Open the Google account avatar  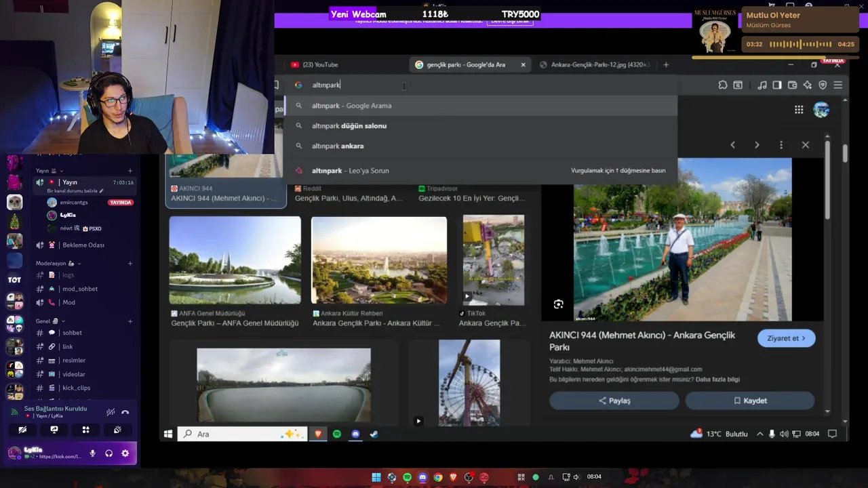click(821, 110)
